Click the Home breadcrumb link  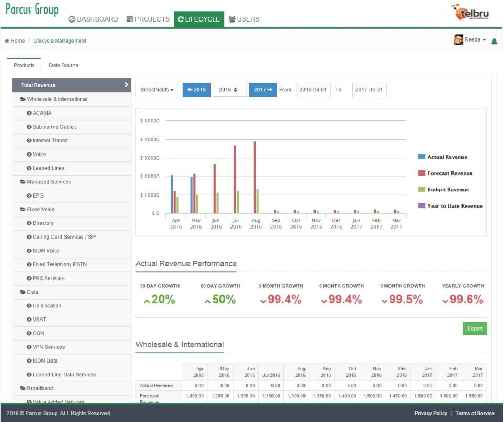click(x=15, y=41)
